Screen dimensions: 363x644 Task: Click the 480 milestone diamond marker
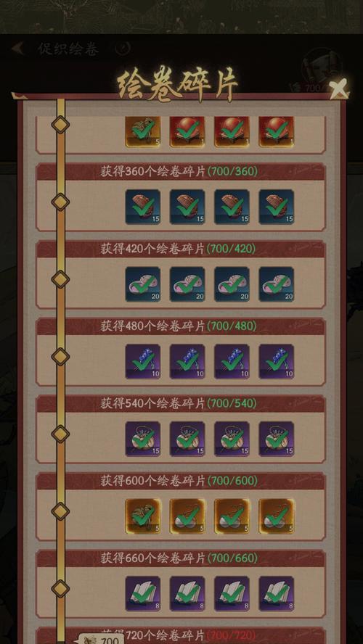[60, 356]
